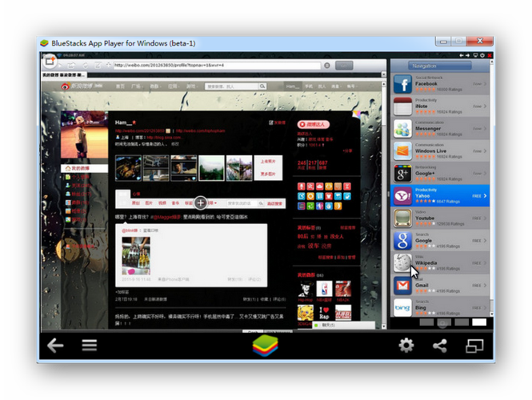532x400 pixels.
Task: Expand the Windows Live row chevron
Action: (x=485, y=151)
